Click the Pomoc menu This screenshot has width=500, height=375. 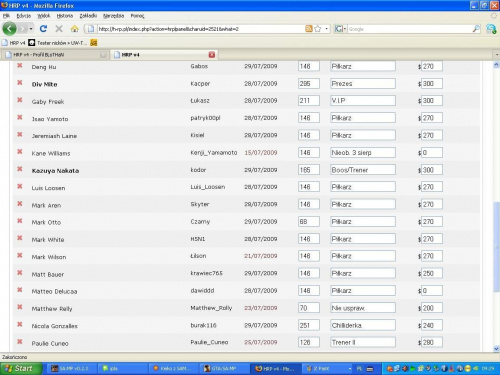pos(137,16)
